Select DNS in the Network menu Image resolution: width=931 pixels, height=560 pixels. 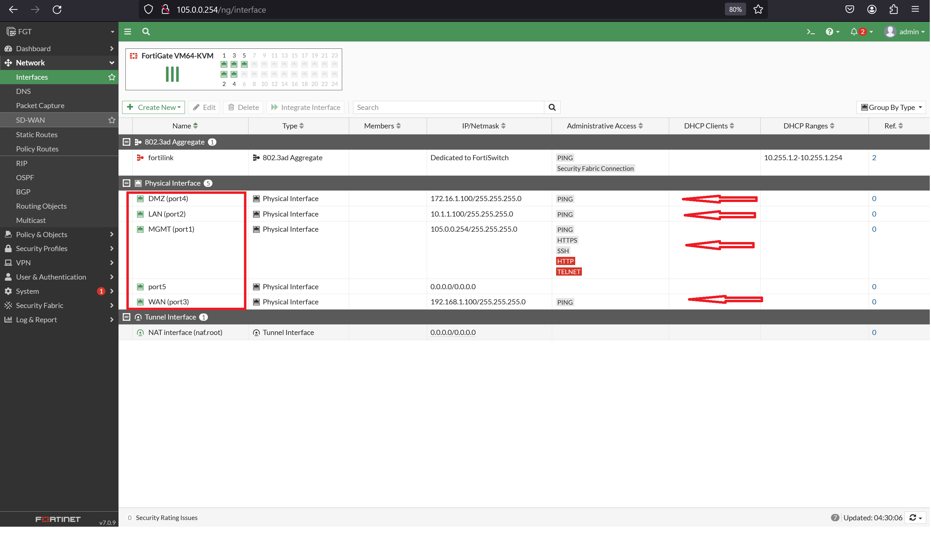[23, 91]
